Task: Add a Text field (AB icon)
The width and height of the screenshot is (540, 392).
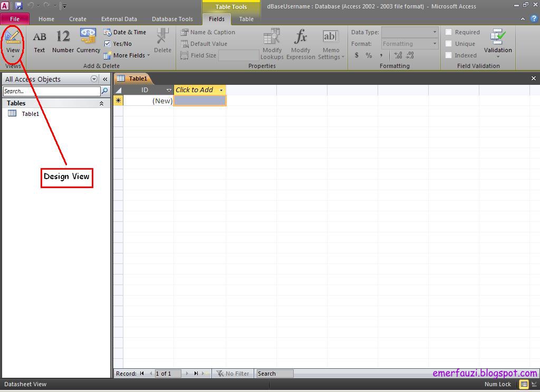Action: [39, 41]
